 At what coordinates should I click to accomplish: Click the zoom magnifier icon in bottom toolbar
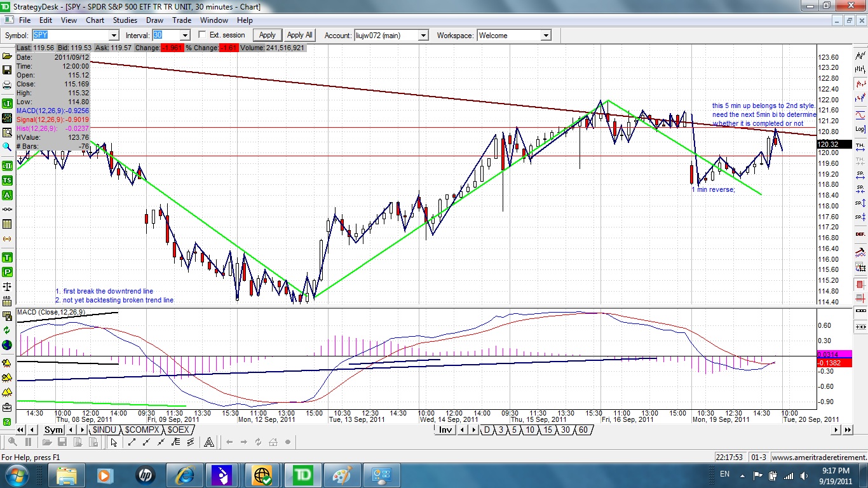click(12, 442)
